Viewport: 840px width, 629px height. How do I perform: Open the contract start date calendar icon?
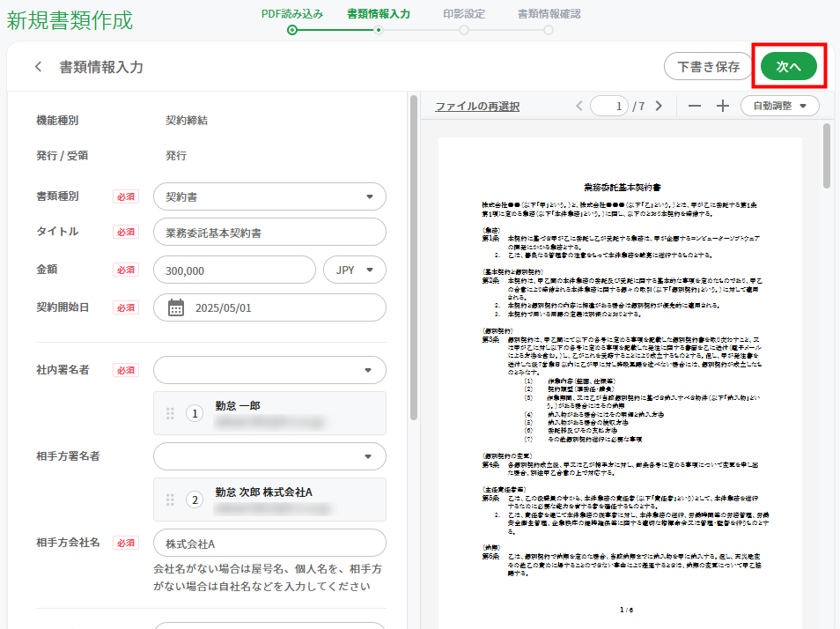click(x=176, y=308)
